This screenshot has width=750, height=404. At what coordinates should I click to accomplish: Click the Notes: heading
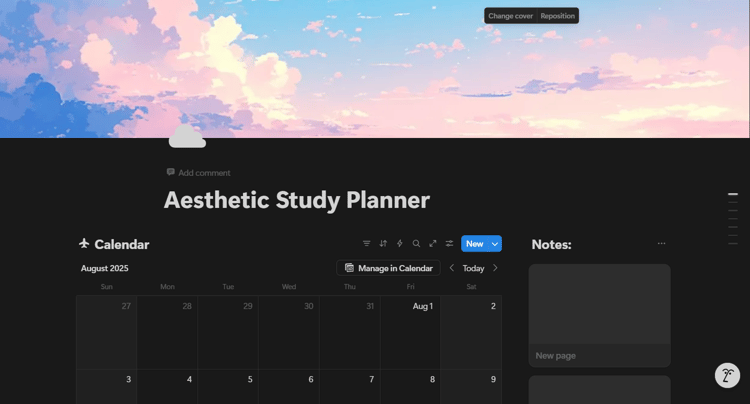[x=551, y=244]
